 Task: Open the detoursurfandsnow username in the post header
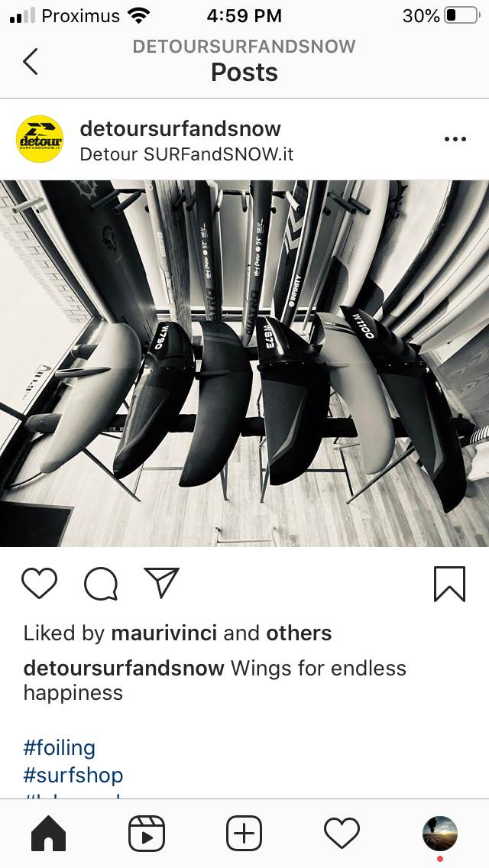[180, 128]
